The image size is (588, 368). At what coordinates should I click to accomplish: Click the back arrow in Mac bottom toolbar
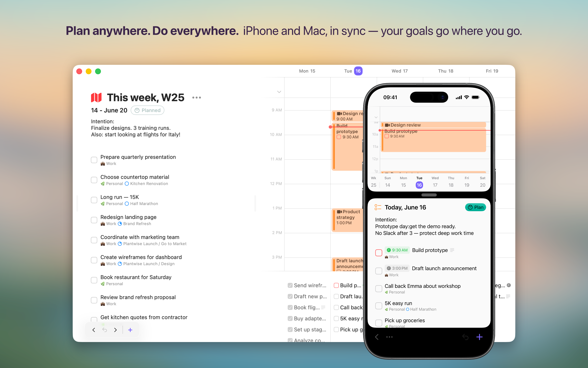coord(94,330)
